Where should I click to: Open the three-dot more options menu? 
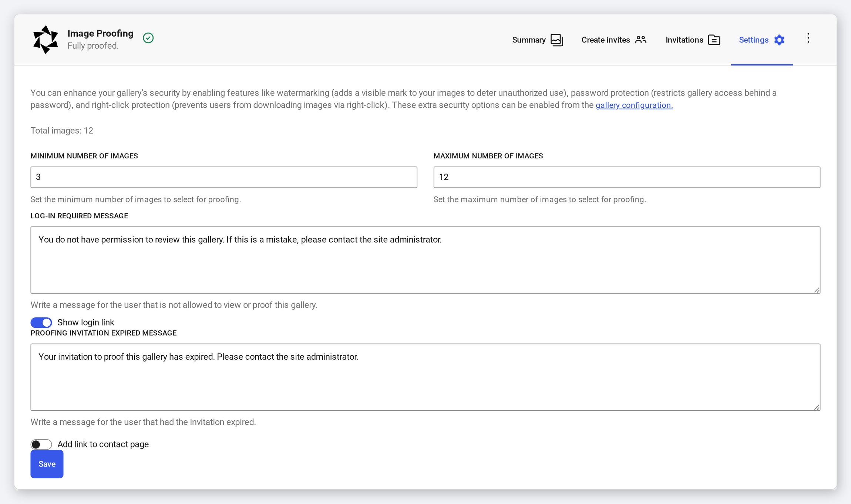(808, 38)
